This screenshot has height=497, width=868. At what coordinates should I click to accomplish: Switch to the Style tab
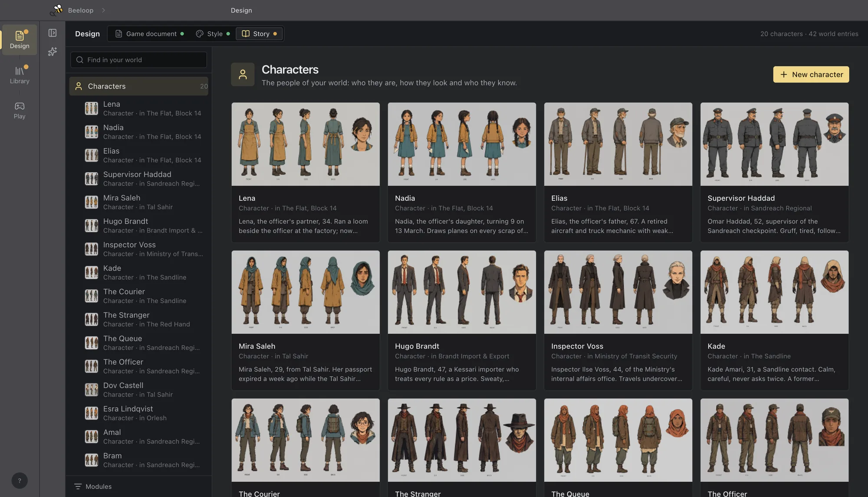213,33
